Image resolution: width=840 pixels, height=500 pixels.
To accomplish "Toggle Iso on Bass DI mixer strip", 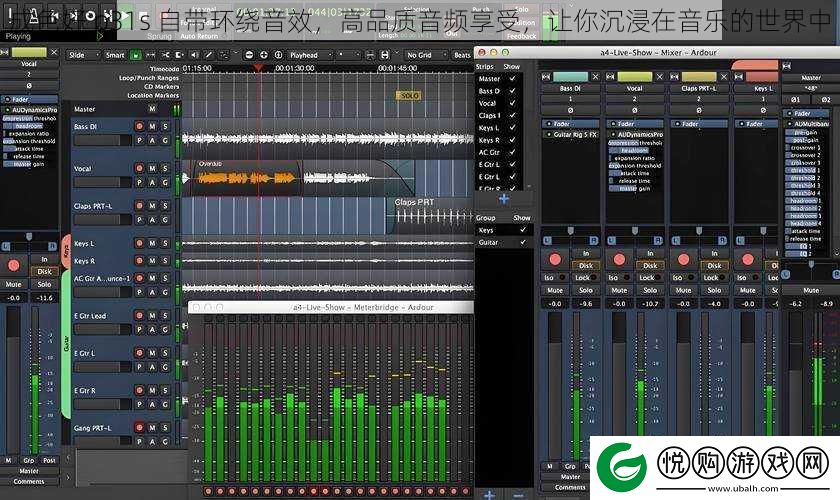I will (554, 278).
